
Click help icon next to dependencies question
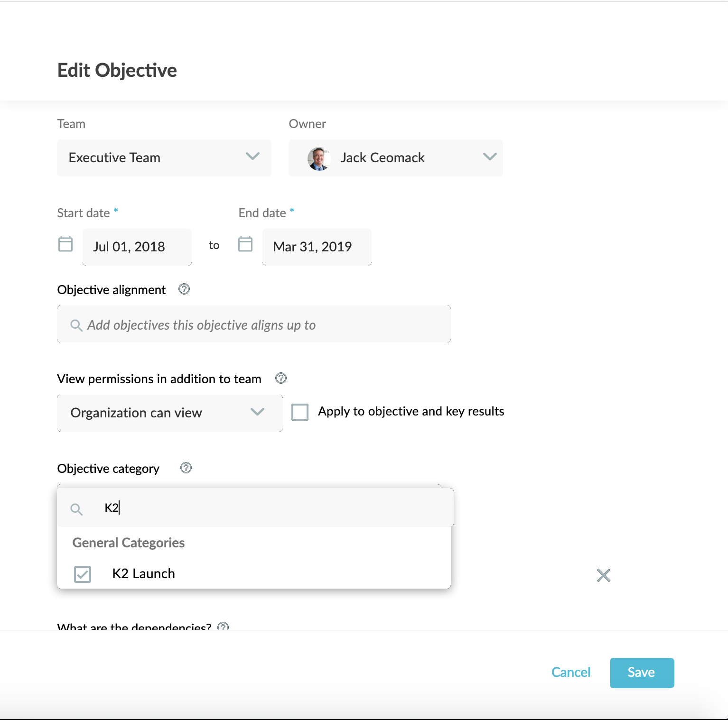click(x=223, y=626)
